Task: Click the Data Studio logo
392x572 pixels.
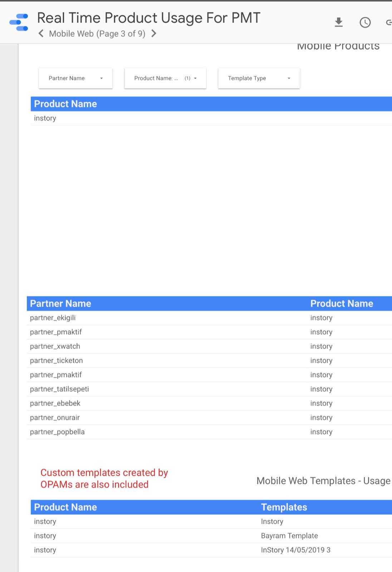Action: pyautogui.click(x=19, y=22)
